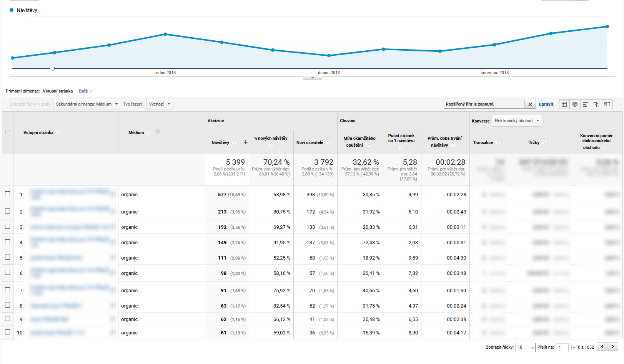The width and height of the screenshot is (624, 364).
Task: Switch to the data table view icon
Action: (x=564, y=104)
